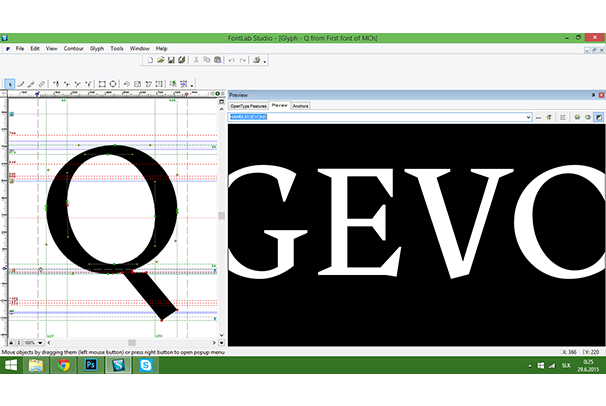Switch to the Anchors tab
The image size is (606, 406).
[x=301, y=105]
